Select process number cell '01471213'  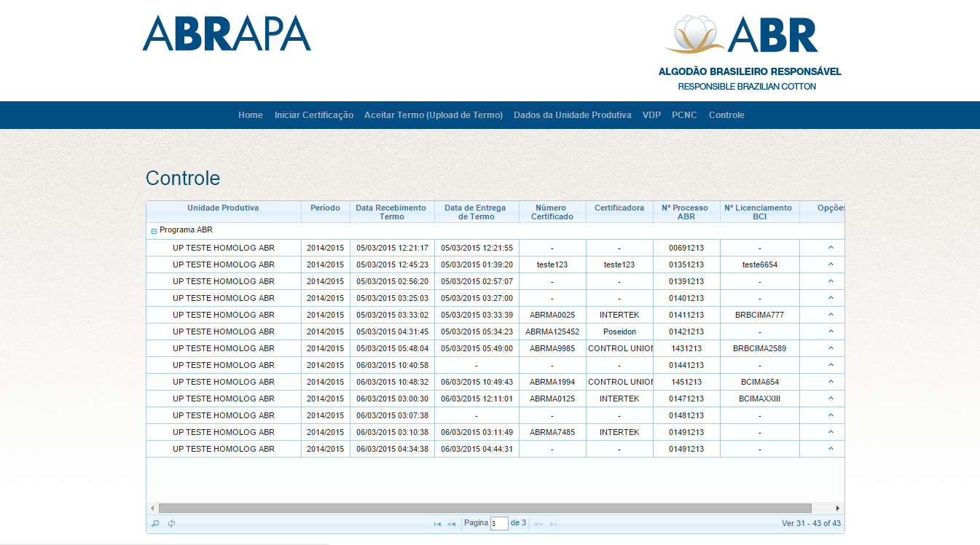point(686,399)
